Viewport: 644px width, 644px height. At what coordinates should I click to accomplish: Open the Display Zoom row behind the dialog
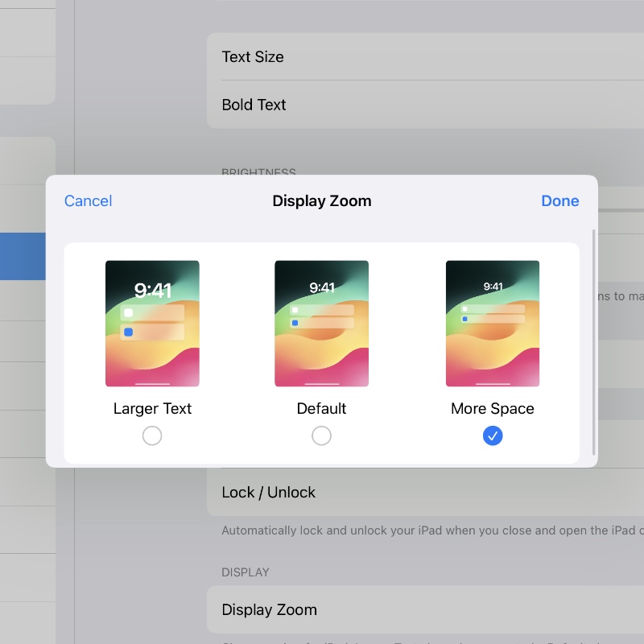tap(402, 610)
